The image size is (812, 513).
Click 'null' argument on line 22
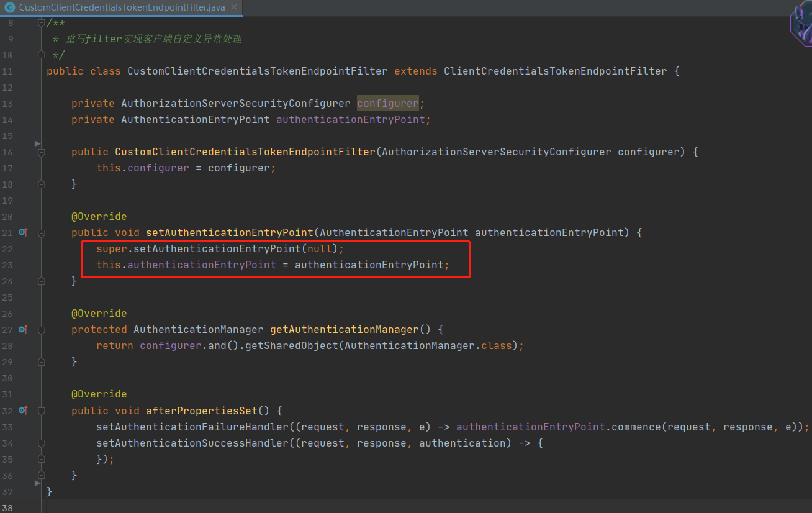320,248
